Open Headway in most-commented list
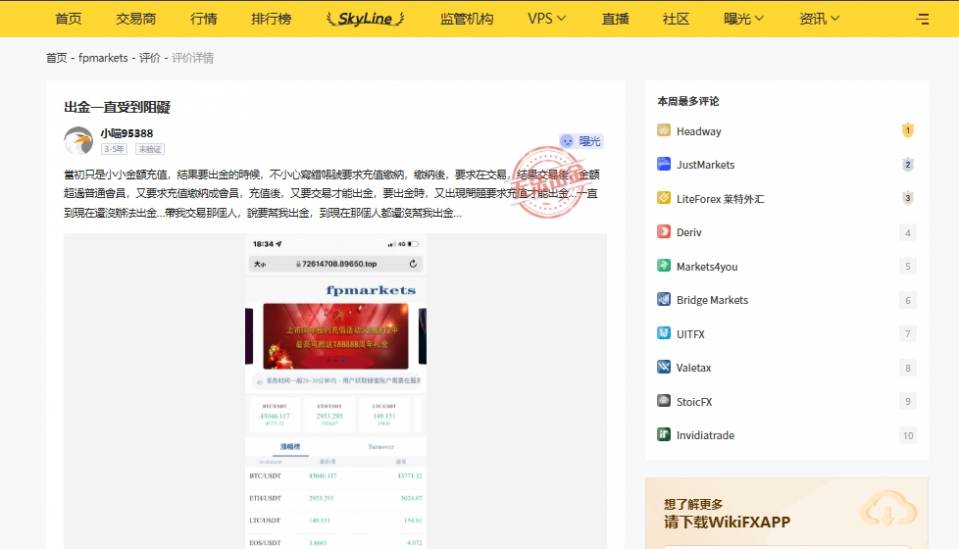Screen dimensions: 959x549 coord(698,131)
